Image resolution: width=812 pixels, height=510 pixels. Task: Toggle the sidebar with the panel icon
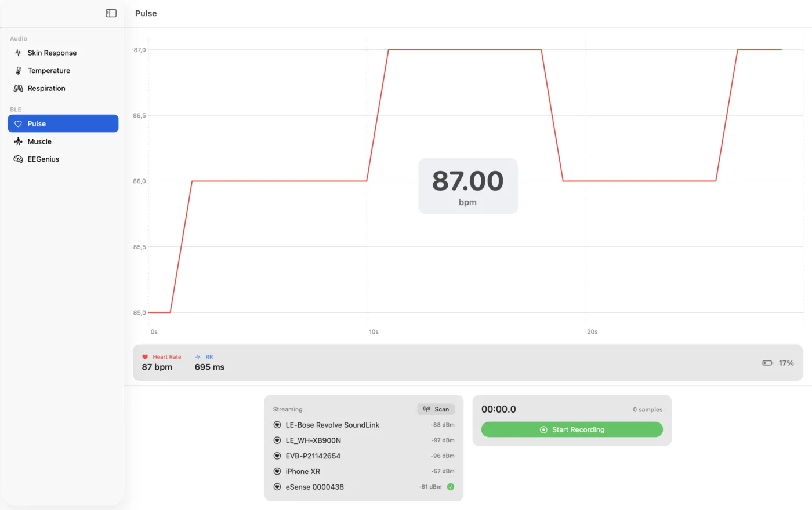(111, 13)
